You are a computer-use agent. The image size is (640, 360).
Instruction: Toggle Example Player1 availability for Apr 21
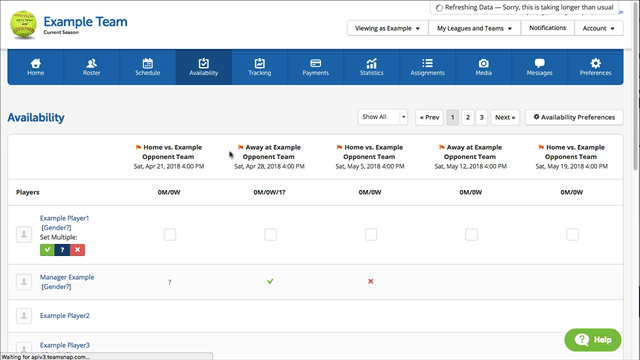click(170, 234)
